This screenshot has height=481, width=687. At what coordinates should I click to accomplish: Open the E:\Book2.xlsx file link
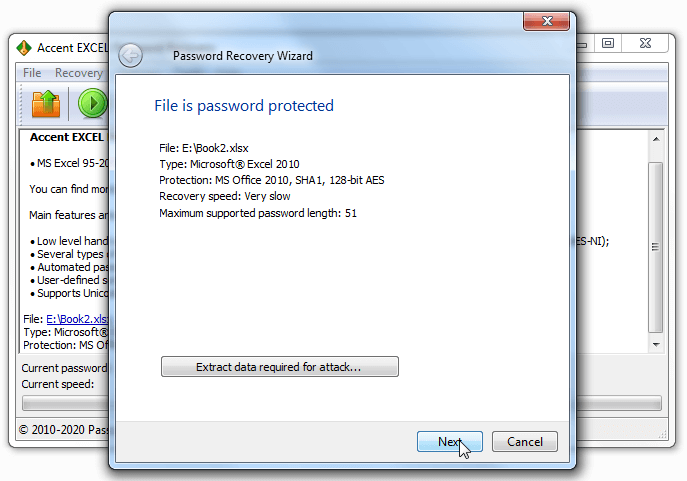tap(77, 319)
